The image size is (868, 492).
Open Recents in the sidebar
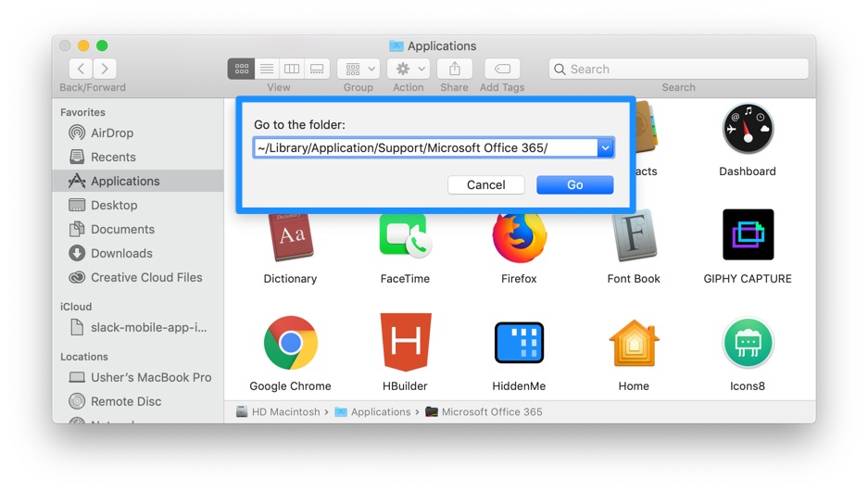tap(138, 158)
